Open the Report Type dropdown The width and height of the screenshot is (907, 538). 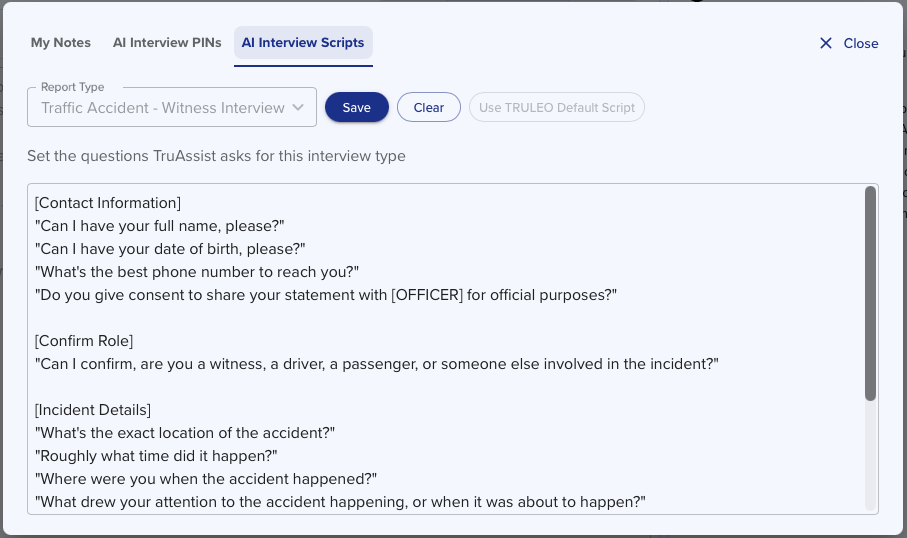[x=163, y=108]
